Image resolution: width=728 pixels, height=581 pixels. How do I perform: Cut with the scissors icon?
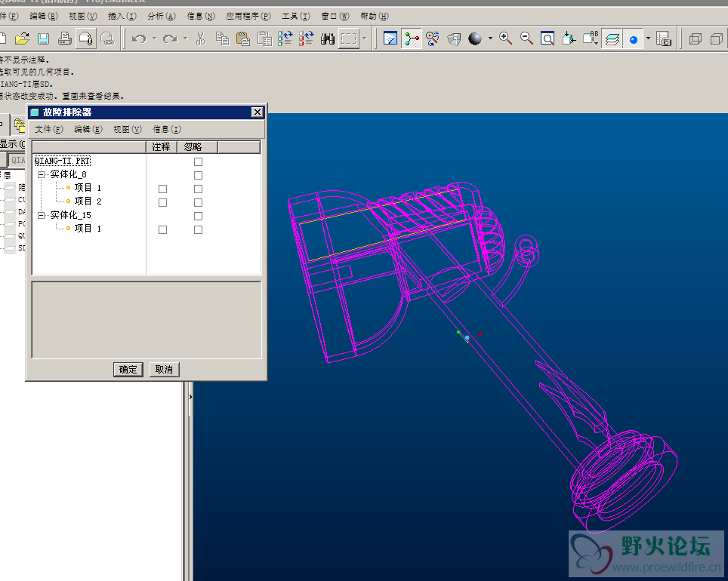coord(201,38)
